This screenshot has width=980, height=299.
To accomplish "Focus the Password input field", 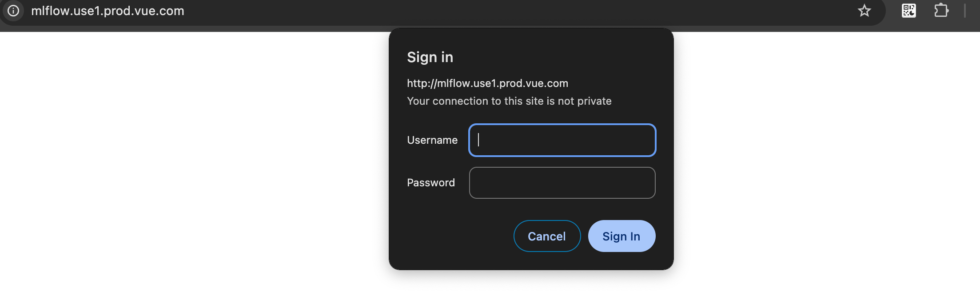I will click(x=562, y=183).
